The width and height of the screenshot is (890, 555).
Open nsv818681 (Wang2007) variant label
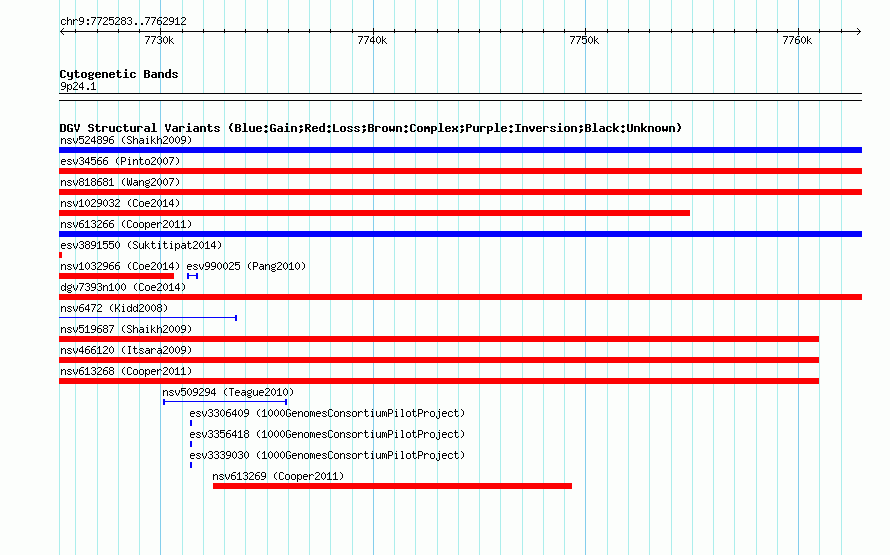[120, 182]
